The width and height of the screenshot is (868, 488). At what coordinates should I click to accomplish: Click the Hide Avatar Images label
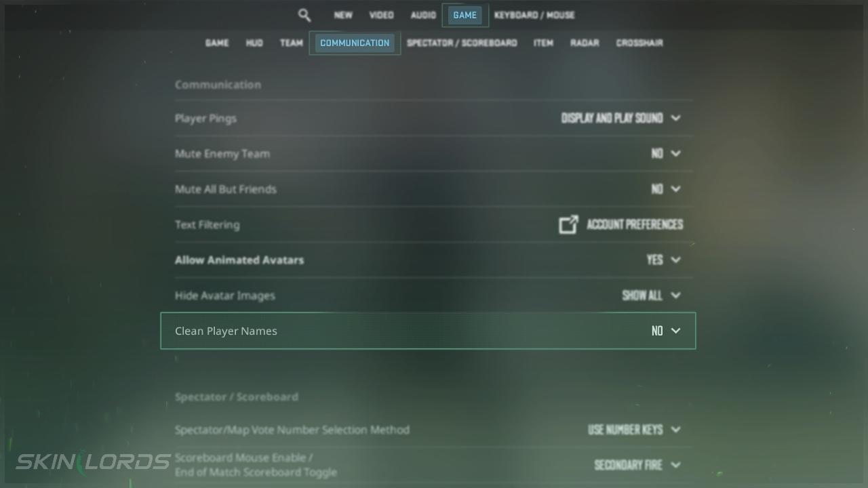225,296
